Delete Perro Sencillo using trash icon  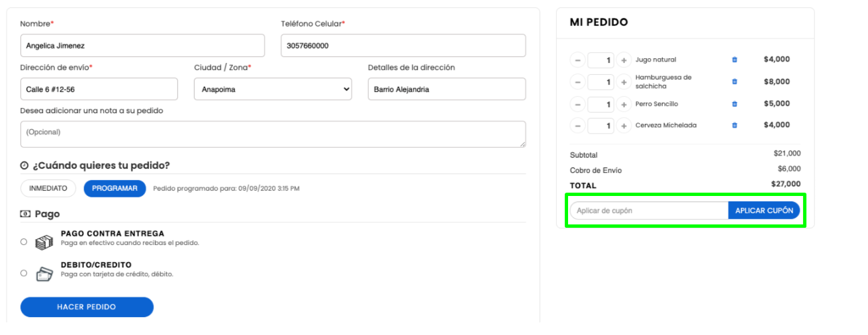point(734,104)
